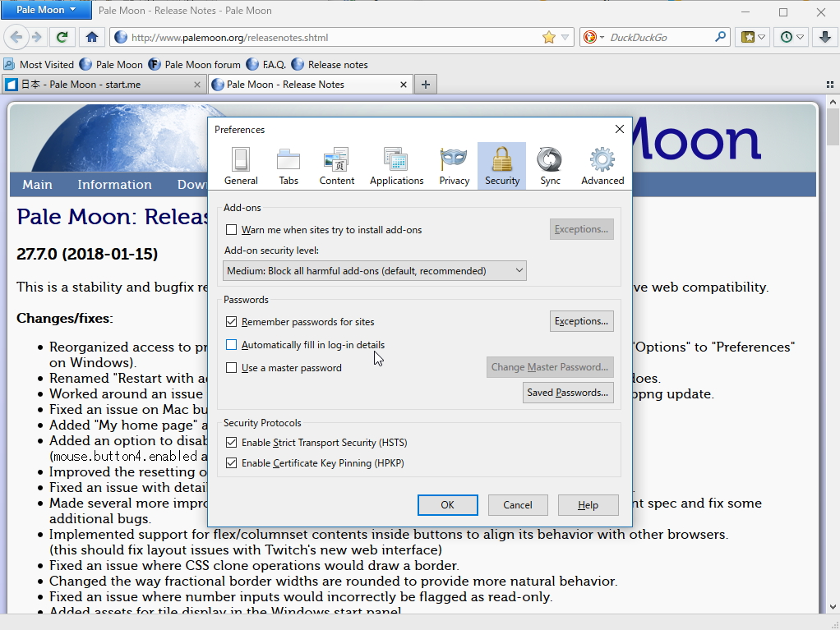The image size is (840, 630).
Task: Go forward with the forward arrow
Action: click(36, 37)
